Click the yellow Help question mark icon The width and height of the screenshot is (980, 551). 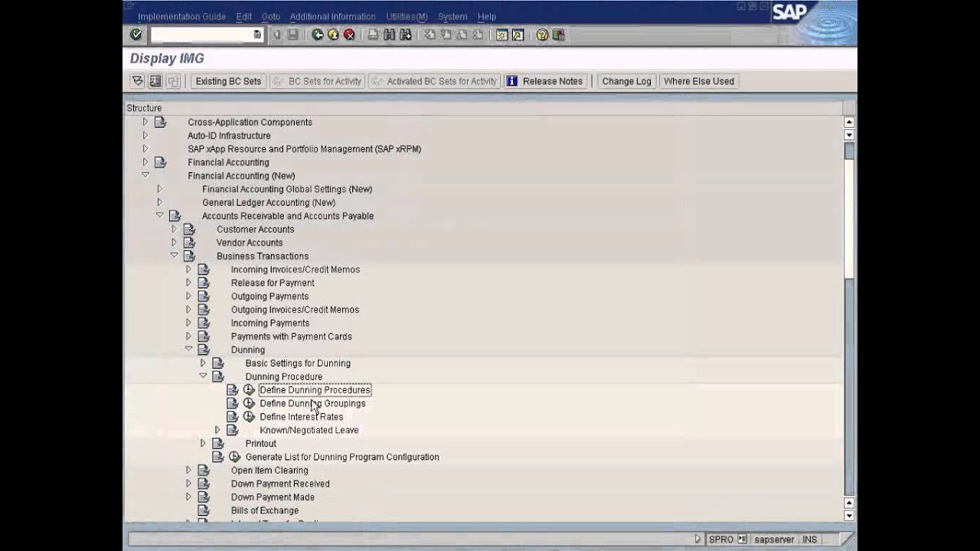tap(542, 34)
